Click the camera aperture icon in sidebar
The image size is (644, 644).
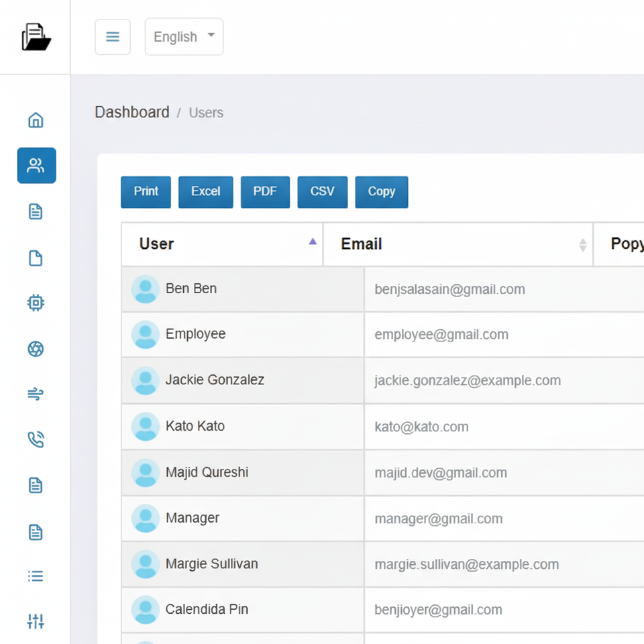(x=36, y=349)
